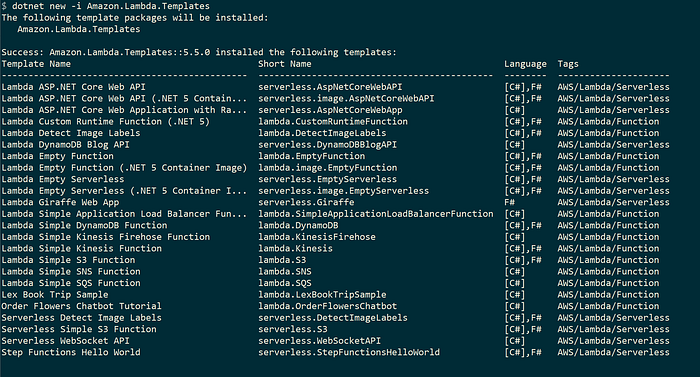The width and height of the screenshot is (700, 377).
Task: Click 'lambda.SimpleApplicationLoadBalancerFunction' short name
Action: click(376, 214)
